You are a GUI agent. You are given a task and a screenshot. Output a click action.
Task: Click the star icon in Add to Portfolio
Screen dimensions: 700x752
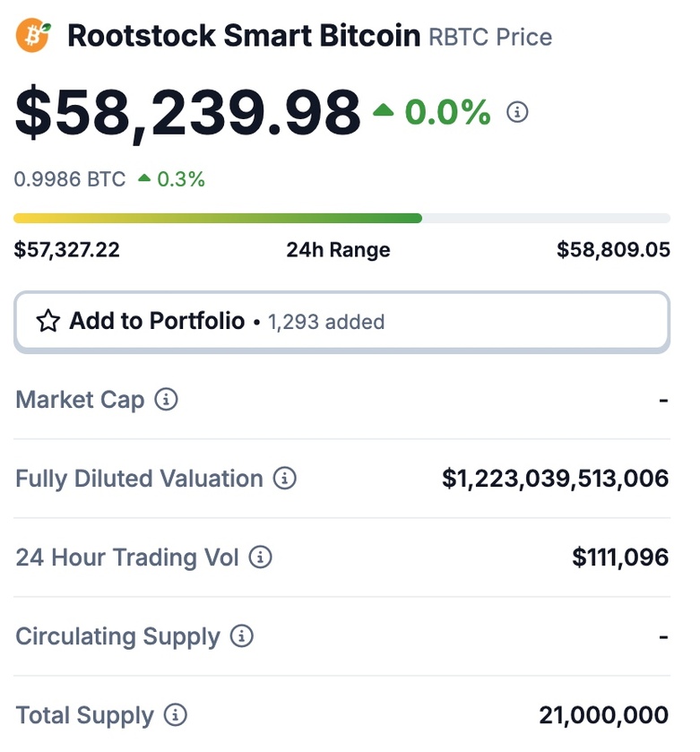coord(48,321)
